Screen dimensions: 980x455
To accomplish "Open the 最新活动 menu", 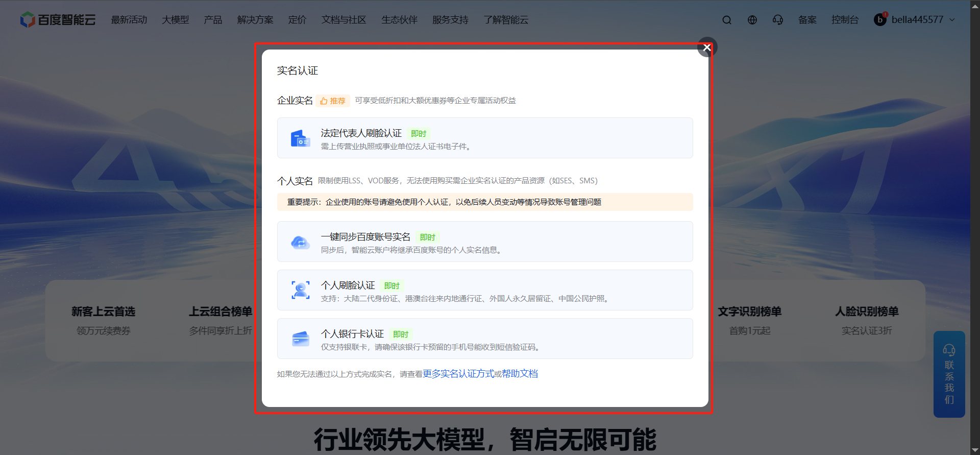I will pyautogui.click(x=129, y=20).
